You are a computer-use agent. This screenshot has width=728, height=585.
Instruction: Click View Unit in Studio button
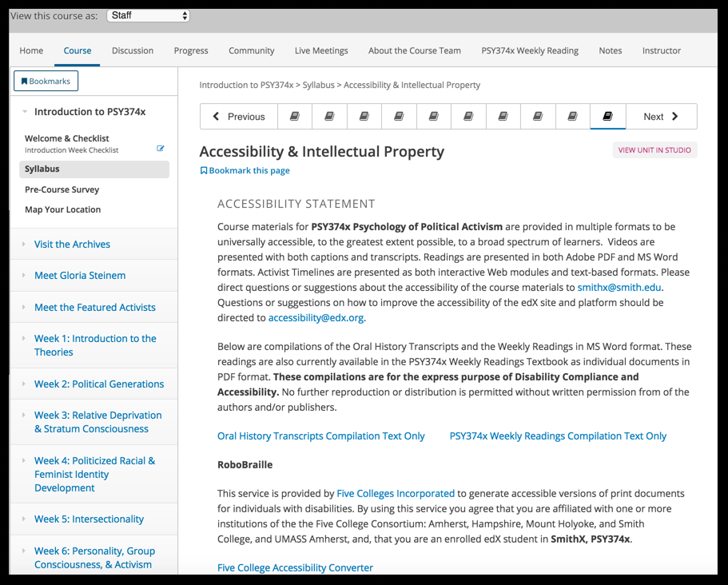tap(654, 150)
